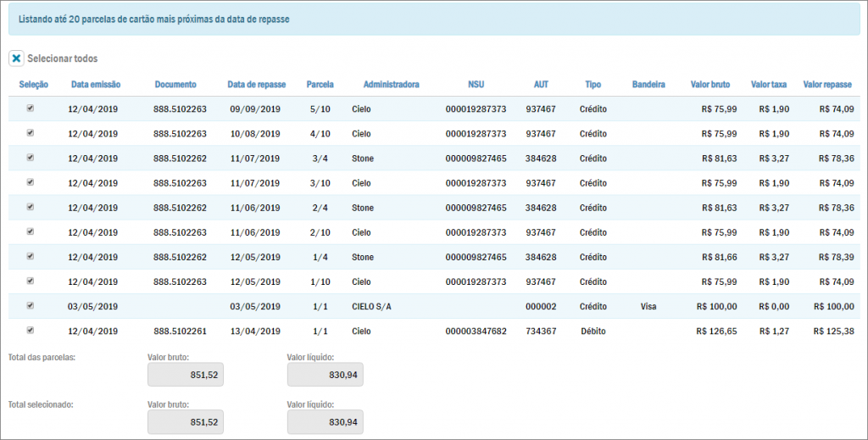Uncheck the row with repasse date 09/09/2019
Viewport: 868px width, 440px height.
31,109
